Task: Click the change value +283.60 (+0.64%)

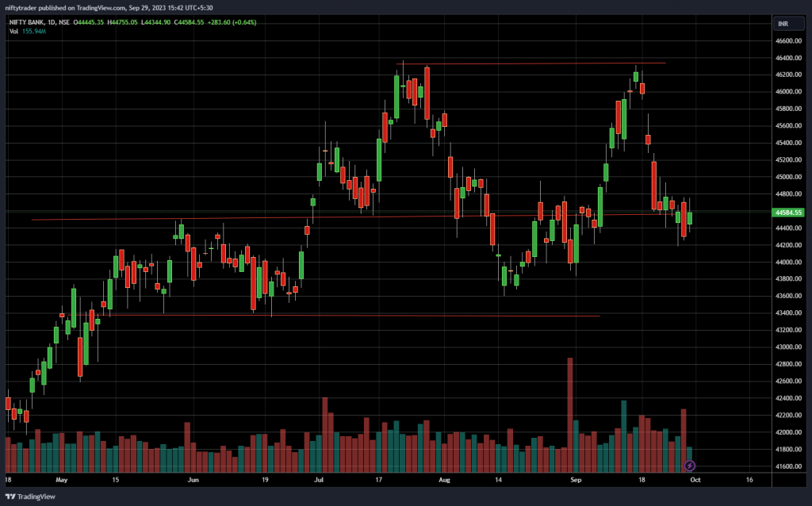Action: pos(232,22)
